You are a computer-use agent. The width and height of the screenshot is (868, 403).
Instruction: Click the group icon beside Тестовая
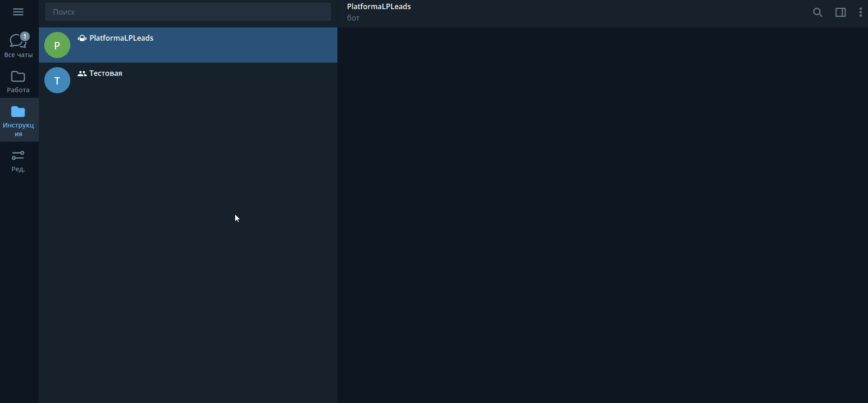[82, 74]
